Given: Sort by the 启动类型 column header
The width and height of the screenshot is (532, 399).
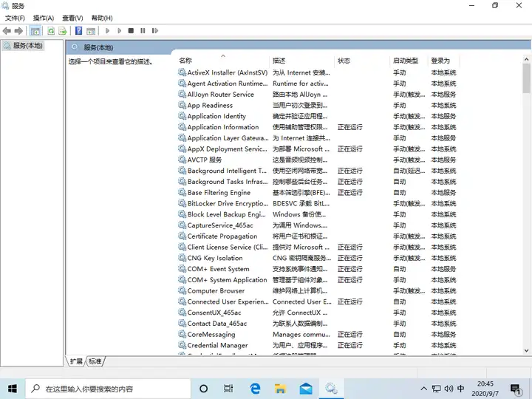Looking at the screenshot, I should pyautogui.click(x=409, y=61).
